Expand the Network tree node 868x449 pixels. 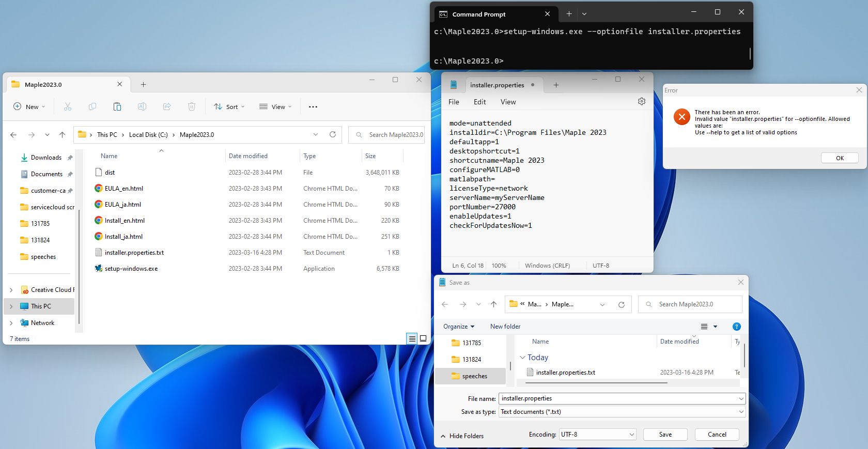pyautogui.click(x=11, y=323)
